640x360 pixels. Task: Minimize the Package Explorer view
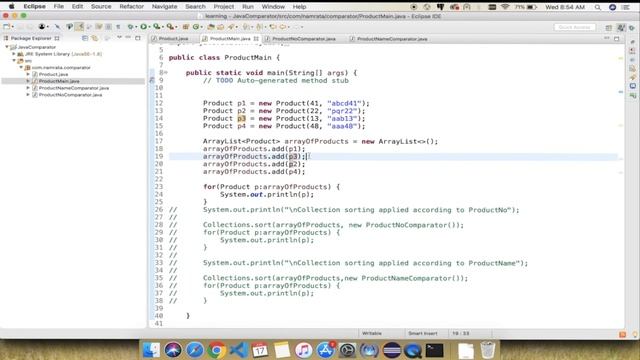(128, 38)
